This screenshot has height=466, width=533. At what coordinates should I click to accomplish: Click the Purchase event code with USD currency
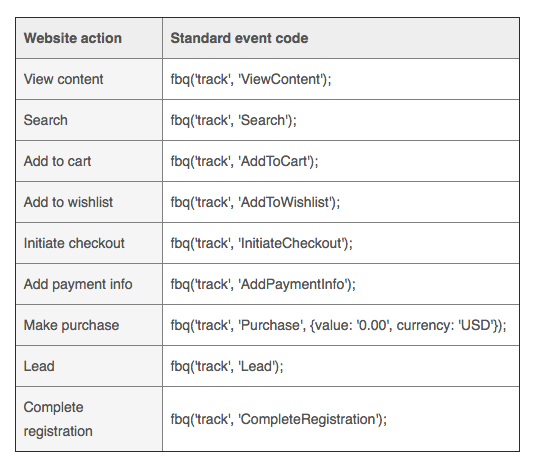click(x=338, y=325)
